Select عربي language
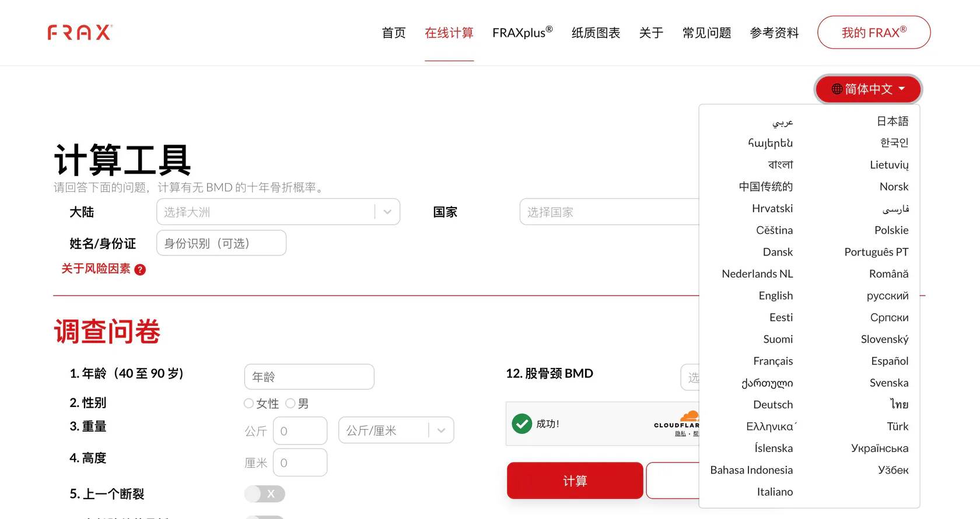The height and width of the screenshot is (519, 980). pos(783,121)
